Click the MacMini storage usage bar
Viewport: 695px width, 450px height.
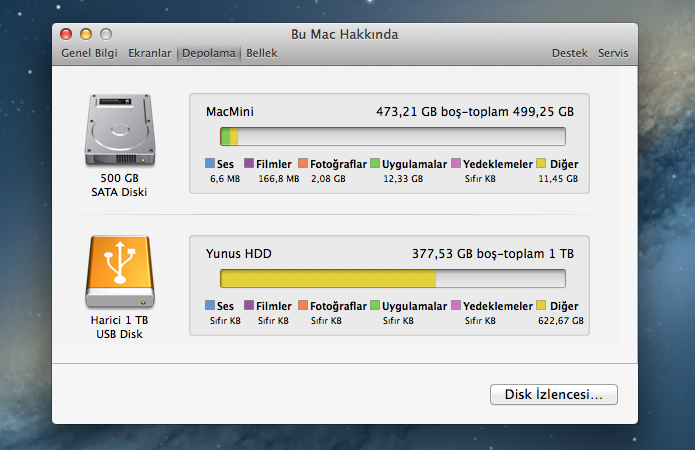click(x=393, y=137)
